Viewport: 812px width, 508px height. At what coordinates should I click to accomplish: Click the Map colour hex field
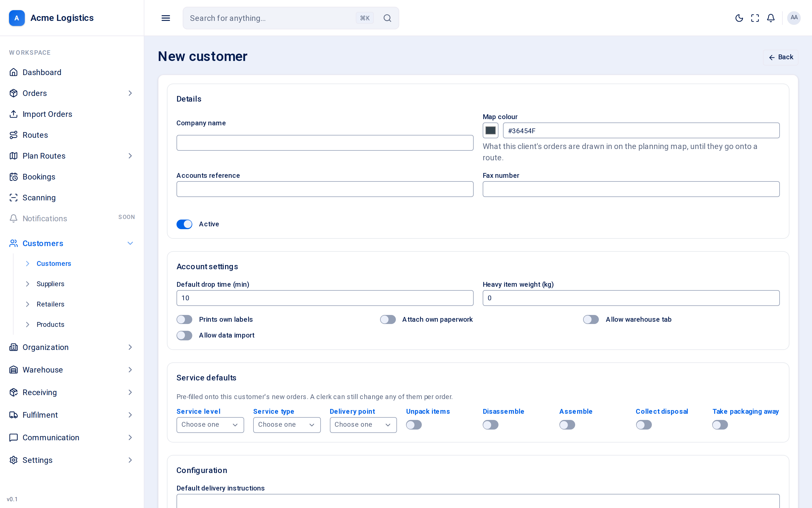641,130
